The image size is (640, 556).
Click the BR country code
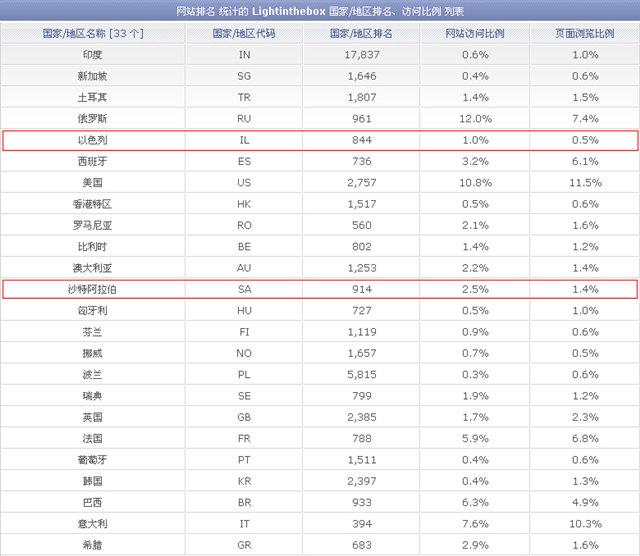(x=244, y=503)
